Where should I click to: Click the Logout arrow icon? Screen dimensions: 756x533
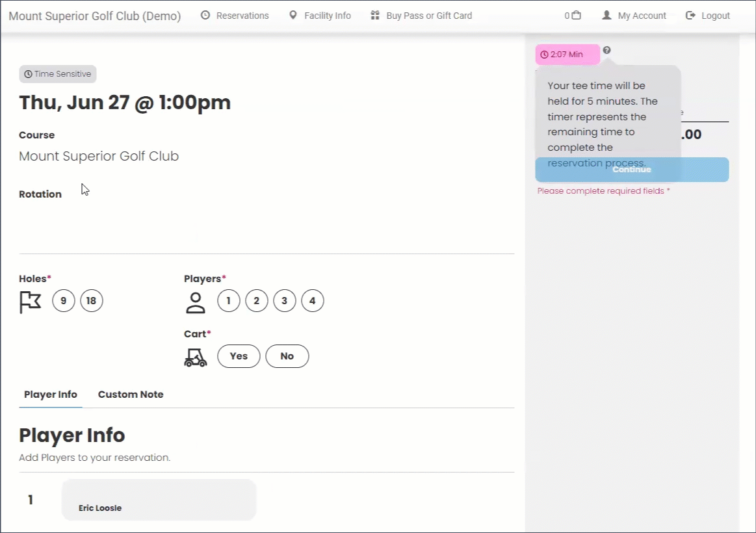coord(690,16)
